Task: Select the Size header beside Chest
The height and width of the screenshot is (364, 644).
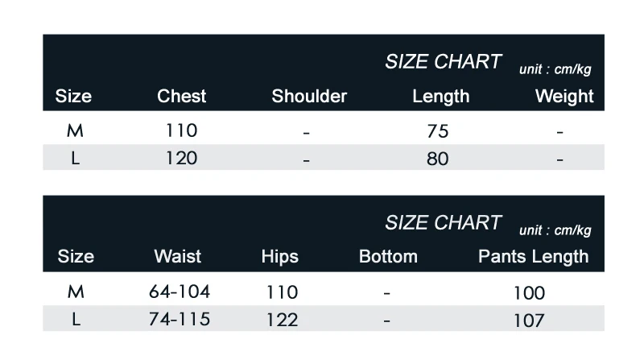Action: tap(73, 97)
